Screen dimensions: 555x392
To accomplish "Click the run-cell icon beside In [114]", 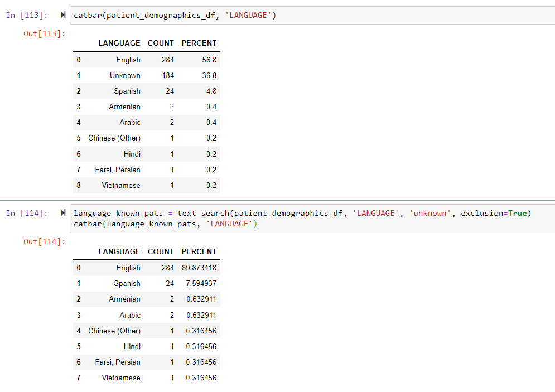I will coord(62,213).
